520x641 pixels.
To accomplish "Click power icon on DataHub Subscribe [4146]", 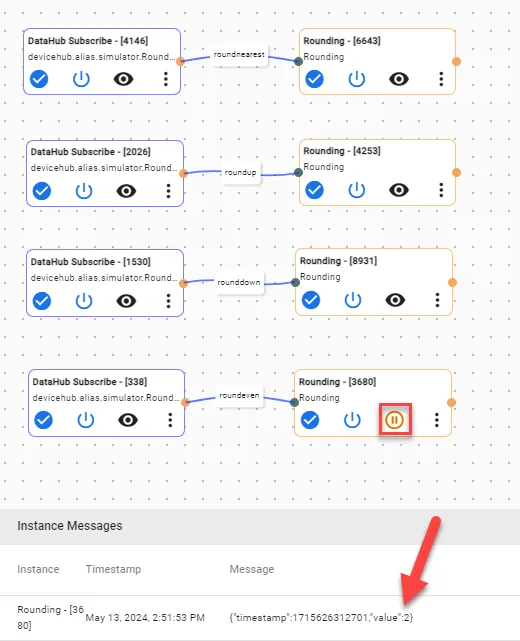I will [81, 79].
